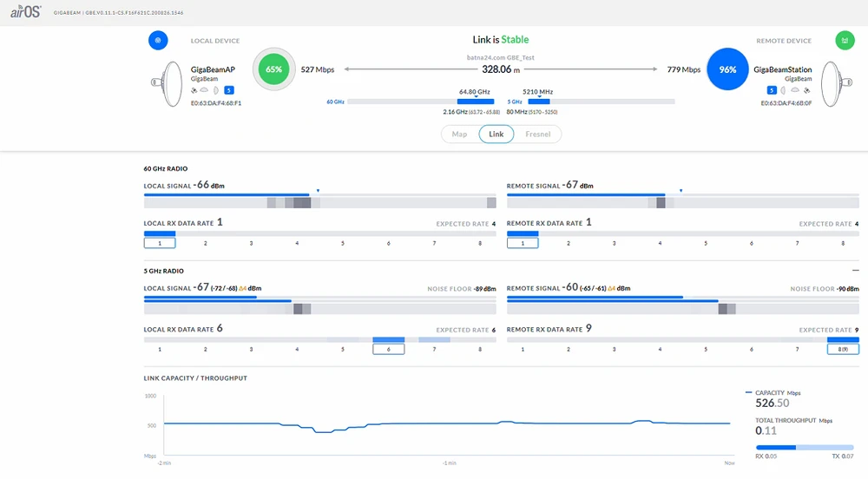Select the Link view tab
The image size is (868, 479).
[x=496, y=135]
